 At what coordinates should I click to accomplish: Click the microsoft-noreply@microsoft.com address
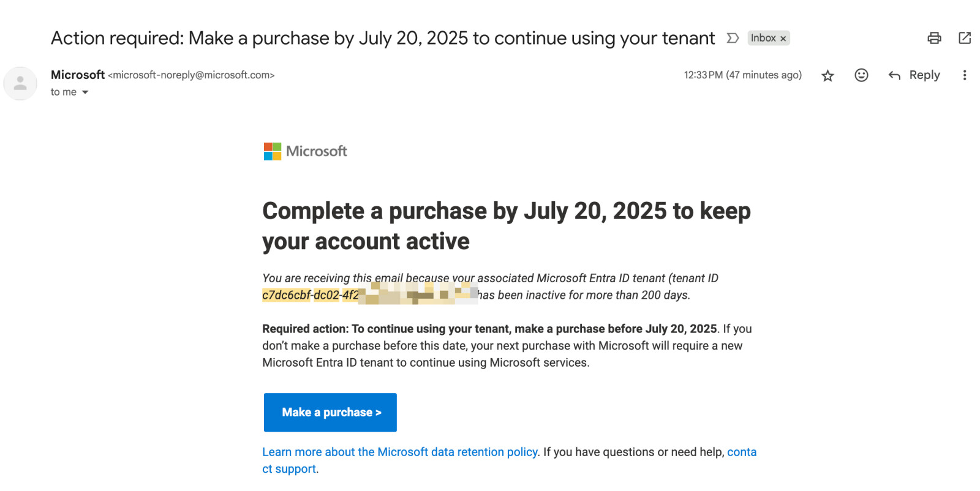tap(191, 75)
